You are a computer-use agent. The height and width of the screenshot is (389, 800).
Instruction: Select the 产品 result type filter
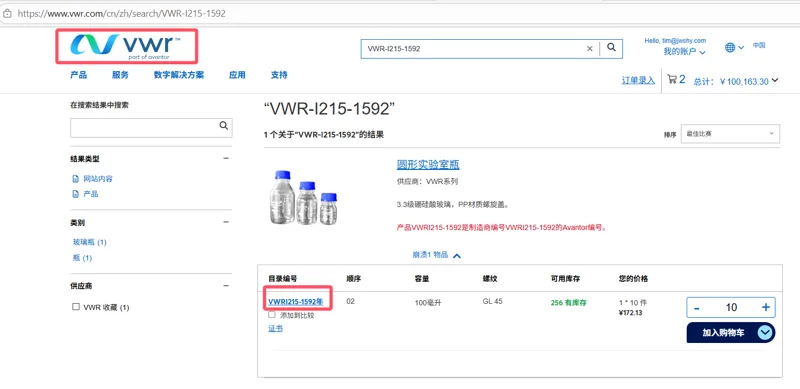tap(91, 194)
